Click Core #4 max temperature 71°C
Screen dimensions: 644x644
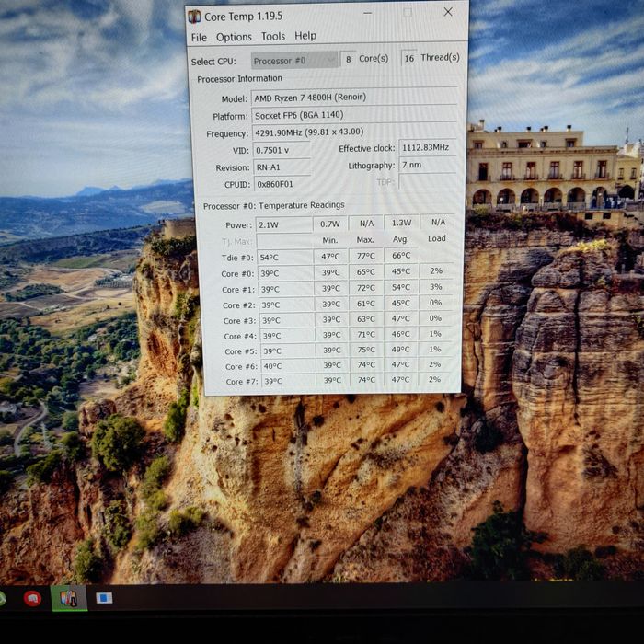(366, 334)
